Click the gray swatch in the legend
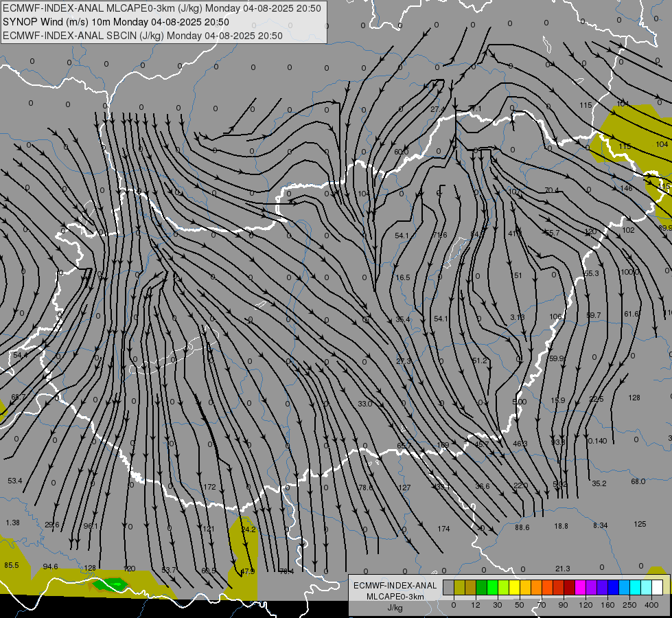672x618 pixels. [x=449, y=587]
